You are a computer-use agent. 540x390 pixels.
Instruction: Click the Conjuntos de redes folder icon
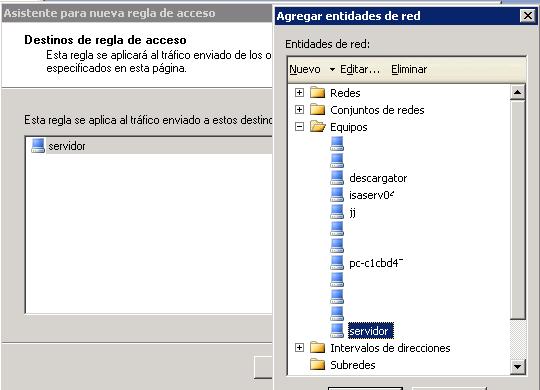click(x=318, y=110)
